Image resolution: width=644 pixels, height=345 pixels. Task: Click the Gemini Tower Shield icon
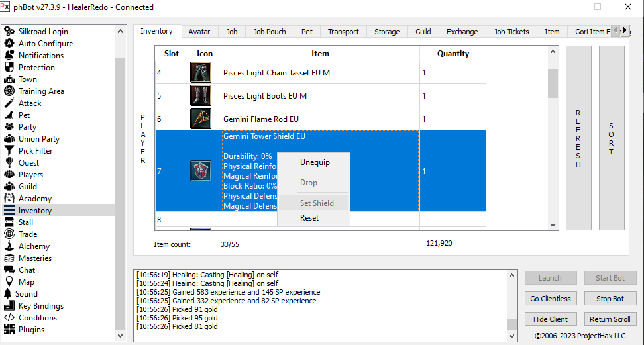pyautogui.click(x=201, y=171)
